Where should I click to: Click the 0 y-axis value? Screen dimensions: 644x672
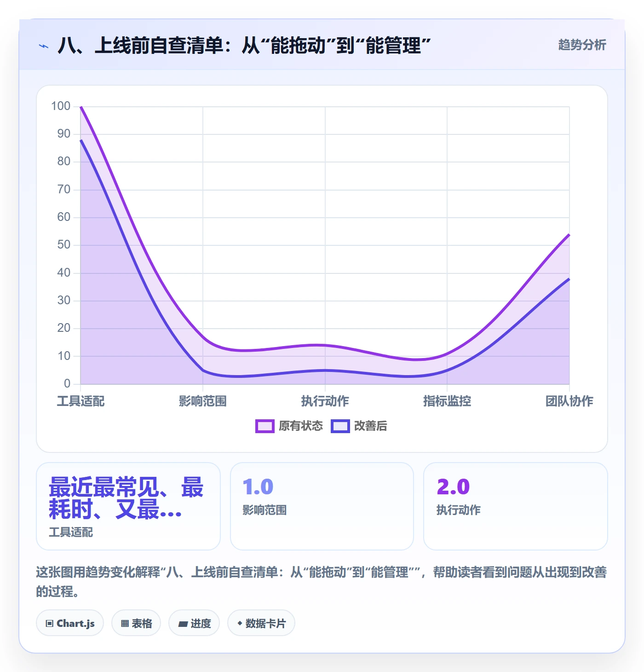pos(67,383)
